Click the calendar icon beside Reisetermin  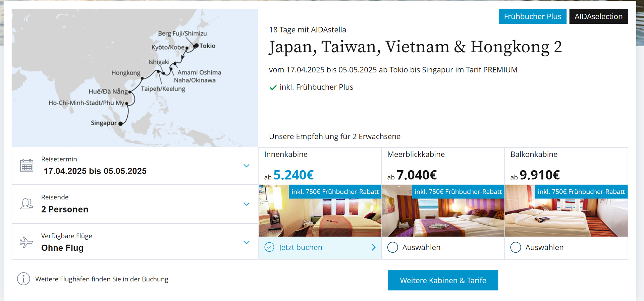(x=26, y=166)
